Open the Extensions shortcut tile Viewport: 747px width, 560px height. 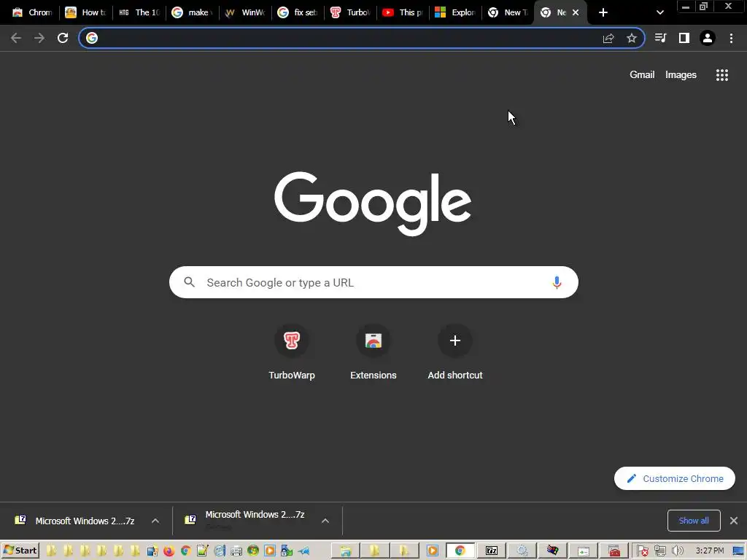click(373, 352)
